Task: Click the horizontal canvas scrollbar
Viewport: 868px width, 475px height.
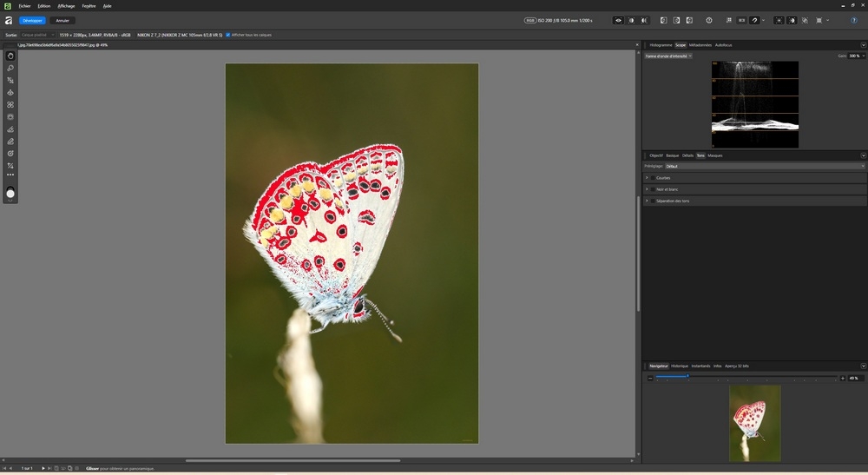Action: pos(293,460)
